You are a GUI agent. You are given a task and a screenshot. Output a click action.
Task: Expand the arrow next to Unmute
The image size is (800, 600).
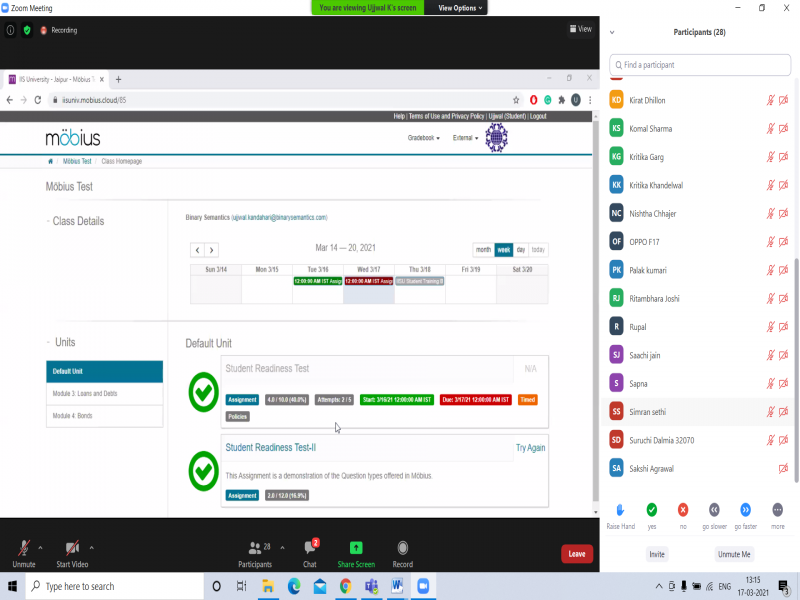(40, 547)
